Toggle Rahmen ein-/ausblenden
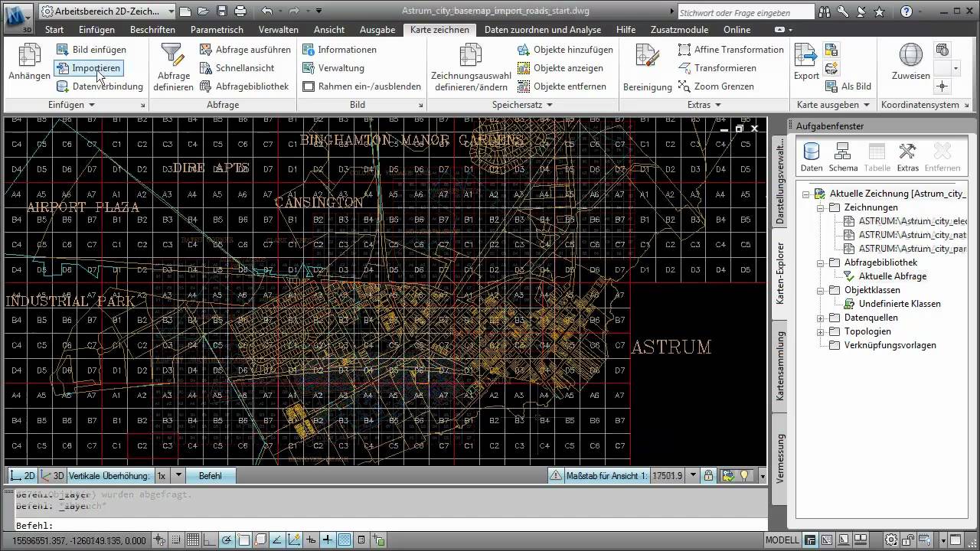 (x=361, y=86)
